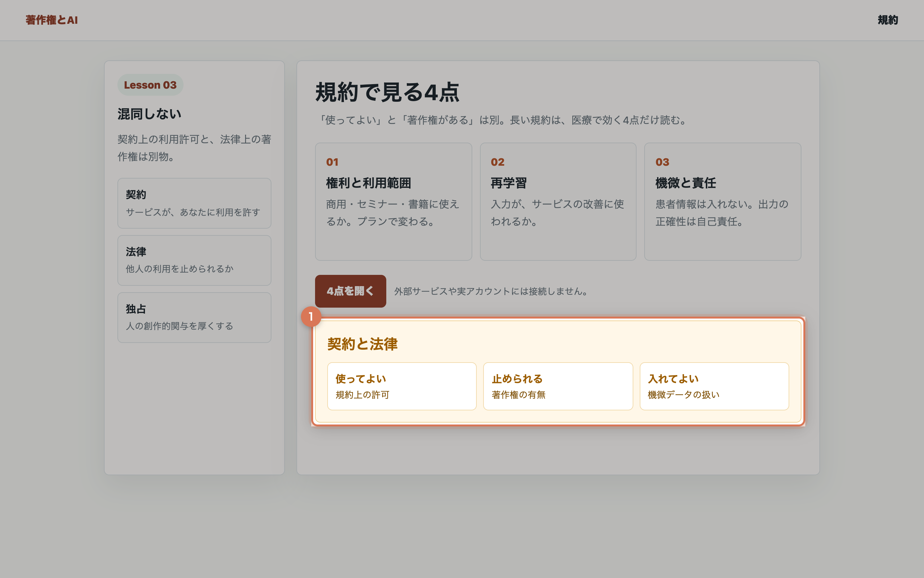Select card 03 機微と責任
Viewport: 924px width, 578px height.
click(723, 202)
